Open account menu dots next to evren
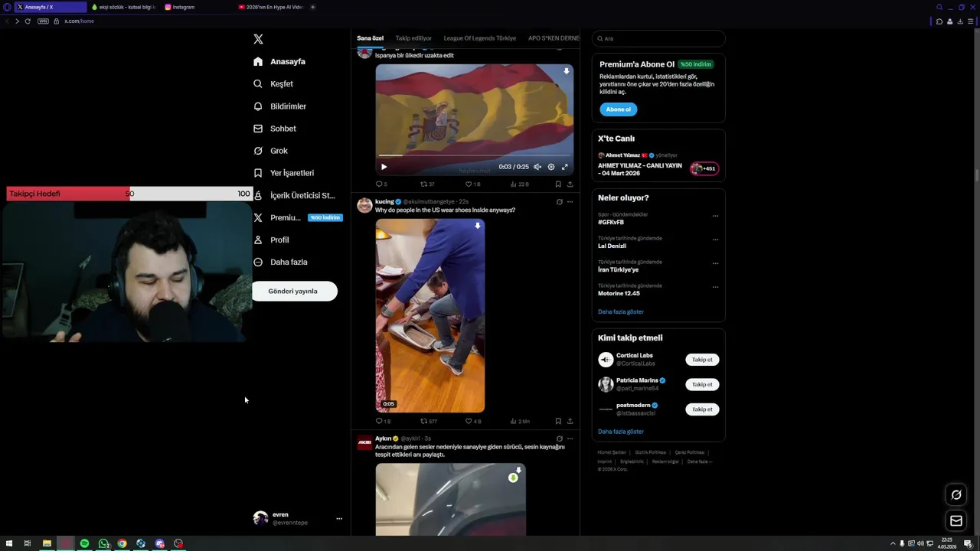 coord(339,519)
